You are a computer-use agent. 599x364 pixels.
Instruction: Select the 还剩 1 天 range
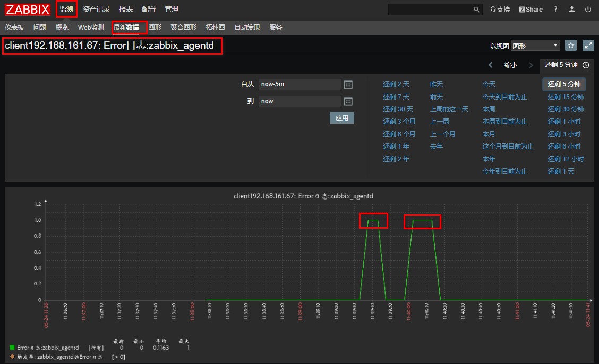click(x=561, y=171)
